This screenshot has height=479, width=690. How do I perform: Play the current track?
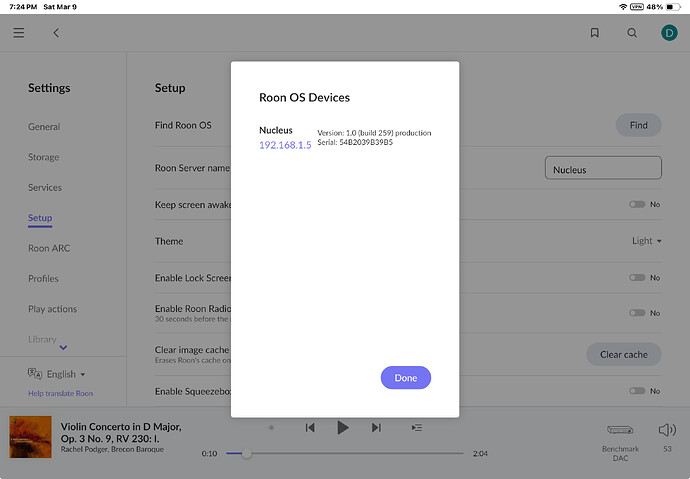[x=343, y=428]
